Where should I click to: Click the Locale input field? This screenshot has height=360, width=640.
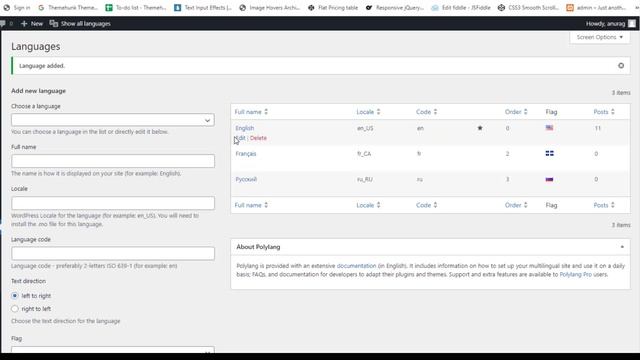click(x=113, y=203)
